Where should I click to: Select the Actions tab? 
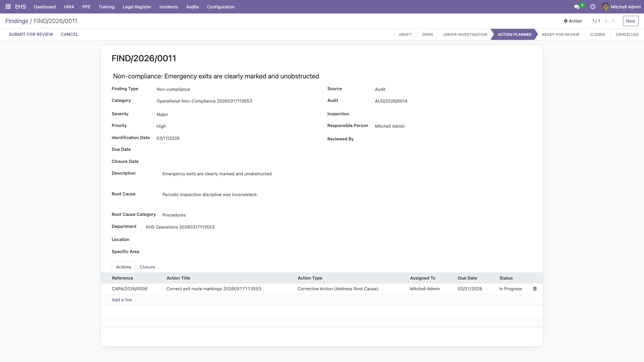click(123, 267)
